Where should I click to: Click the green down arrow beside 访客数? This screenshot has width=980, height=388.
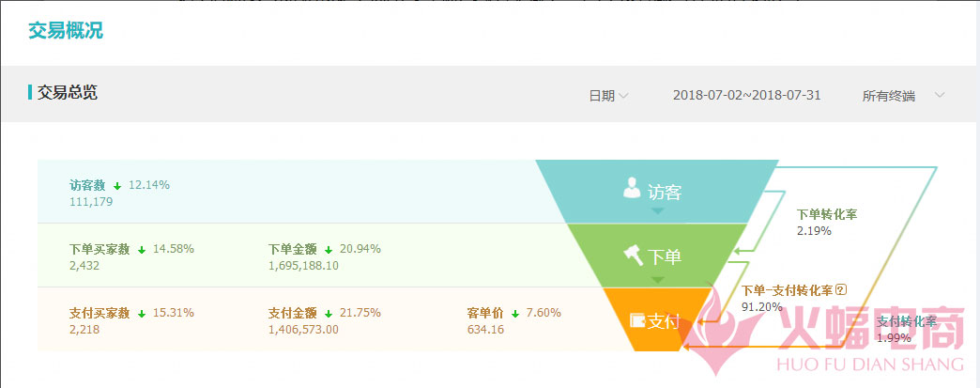[117, 186]
